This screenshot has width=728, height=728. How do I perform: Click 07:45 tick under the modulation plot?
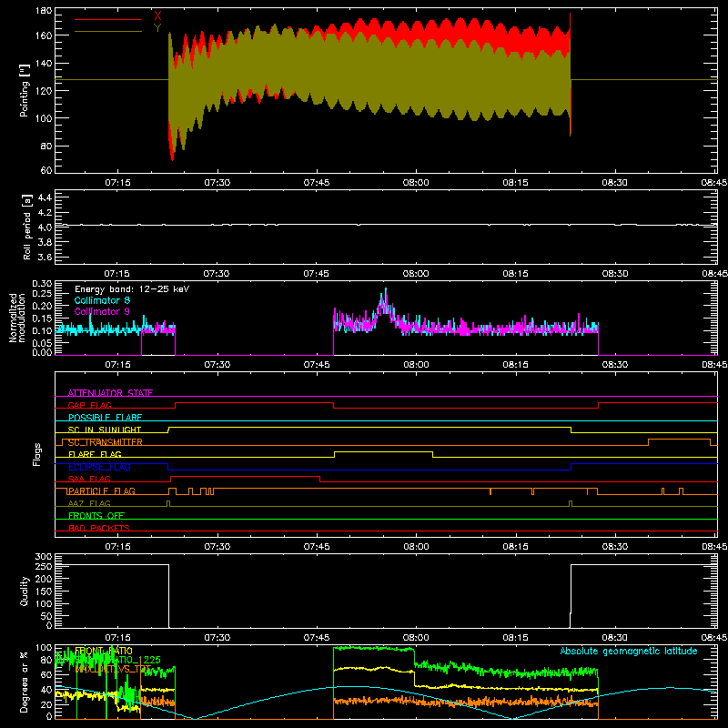316,365
